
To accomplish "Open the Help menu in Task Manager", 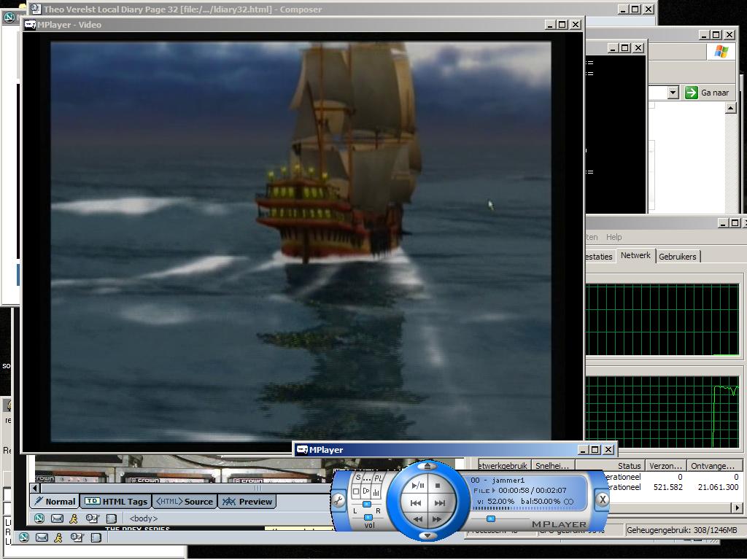I will pyautogui.click(x=614, y=237).
